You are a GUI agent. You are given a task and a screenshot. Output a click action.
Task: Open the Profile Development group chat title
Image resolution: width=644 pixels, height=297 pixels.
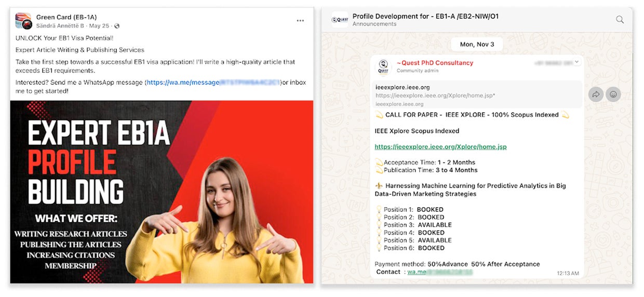point(425,16)
